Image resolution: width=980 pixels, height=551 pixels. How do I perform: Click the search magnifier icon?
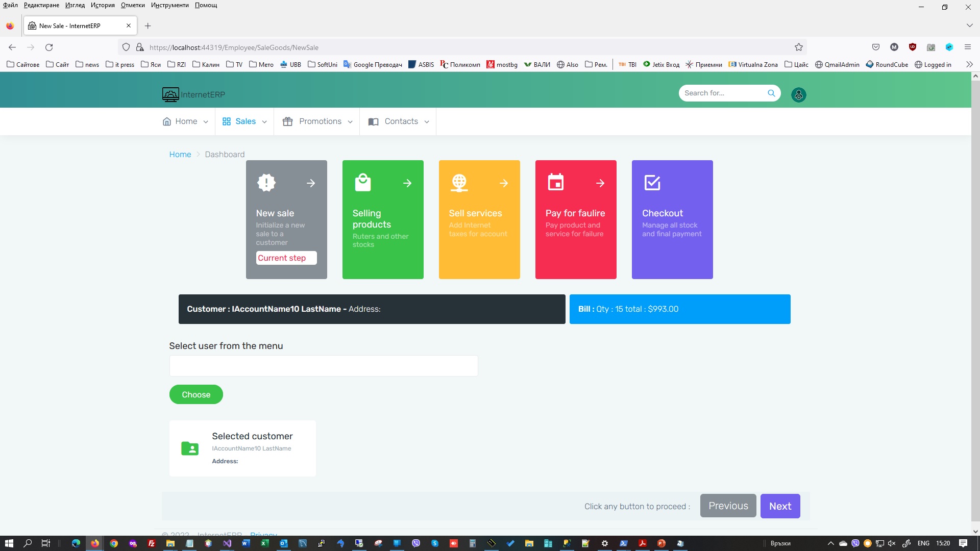pyautogui.click(x=771, y=93)
